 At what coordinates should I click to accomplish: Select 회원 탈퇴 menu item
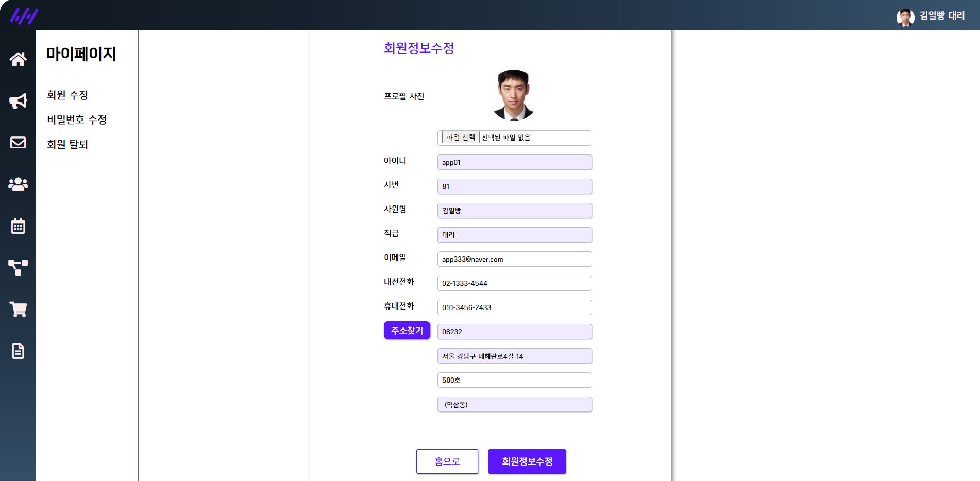pyautogui.click(x=67, y=144)
